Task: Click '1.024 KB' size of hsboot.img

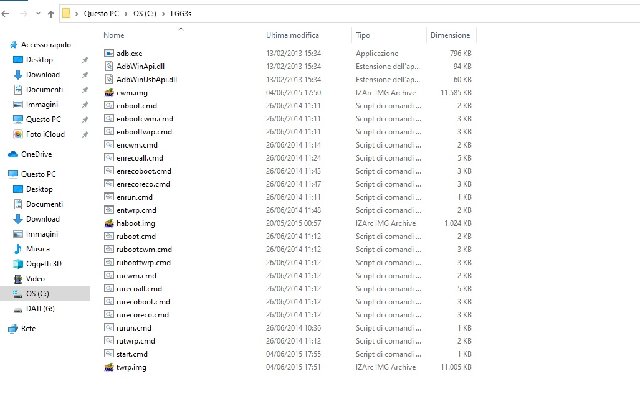Action: pos(458,223)
